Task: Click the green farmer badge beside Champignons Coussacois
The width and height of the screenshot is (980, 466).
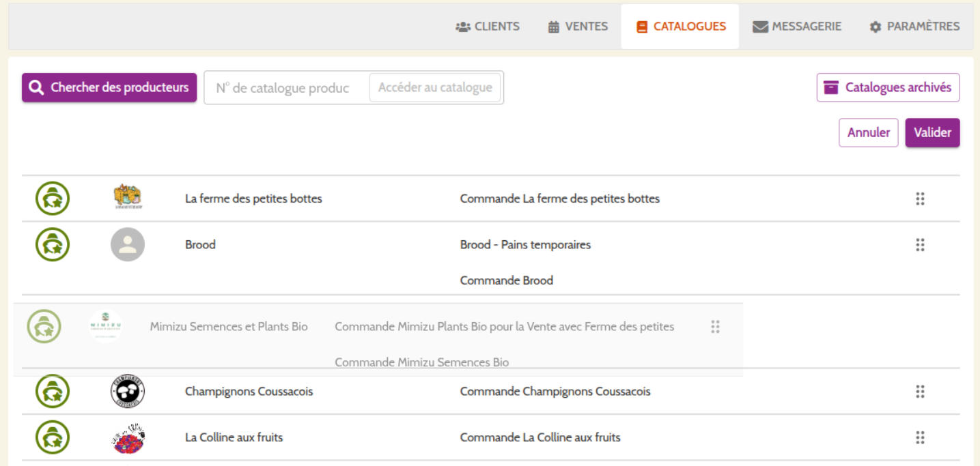Action: coord(53,392)
